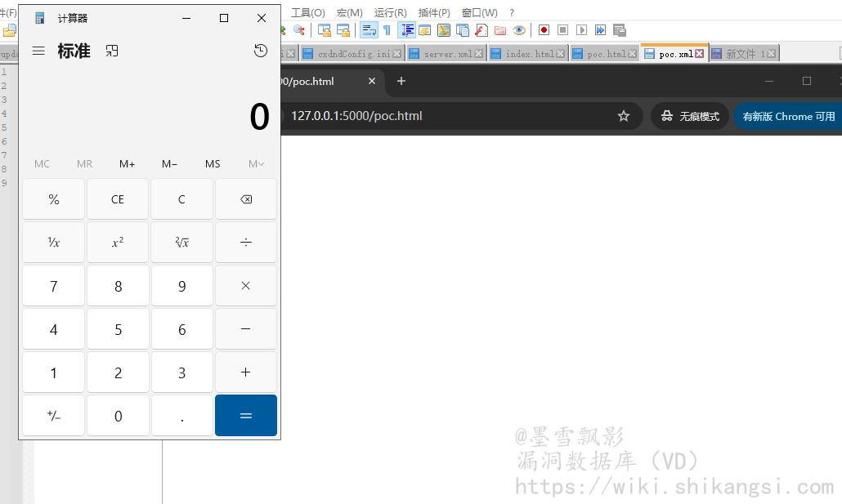This screenshot has width=842, height=504.
Task: Click the Notepad++ record macro button
Action: (x=544, y=30)
